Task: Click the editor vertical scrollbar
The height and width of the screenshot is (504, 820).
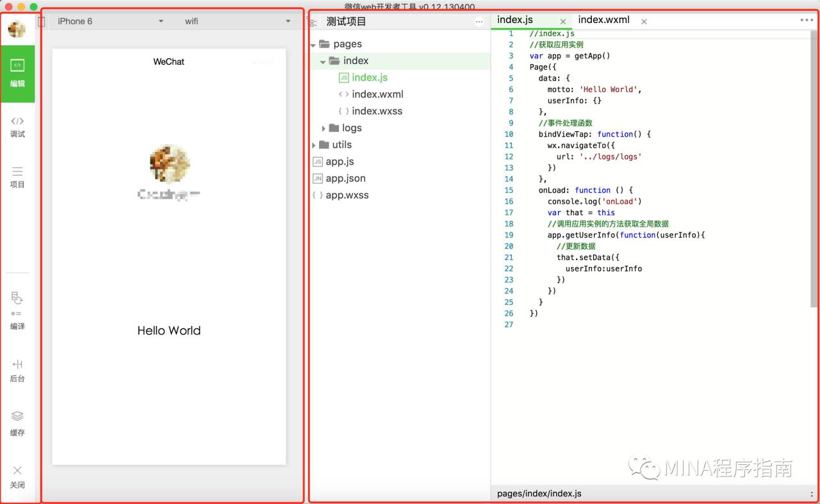Action: pos(814,168)
